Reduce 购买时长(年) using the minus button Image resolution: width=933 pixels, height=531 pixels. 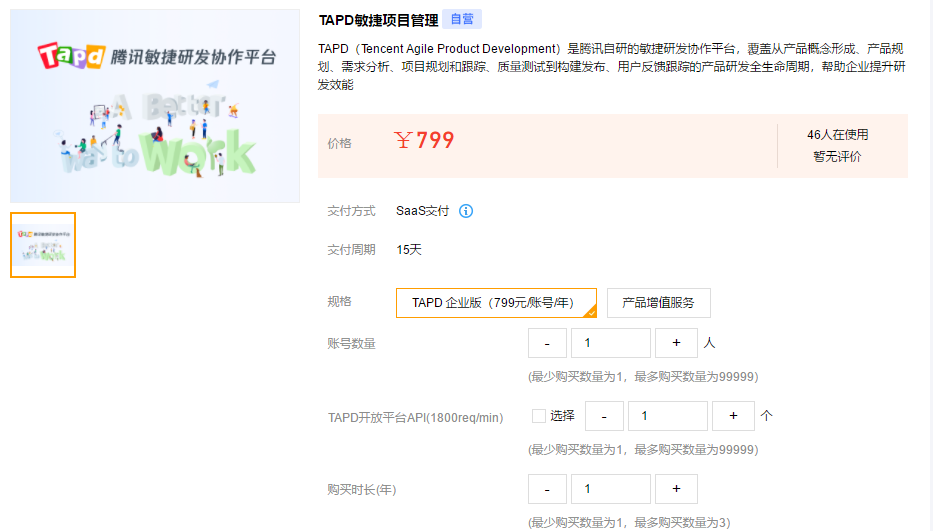click(x=547, y=489)
